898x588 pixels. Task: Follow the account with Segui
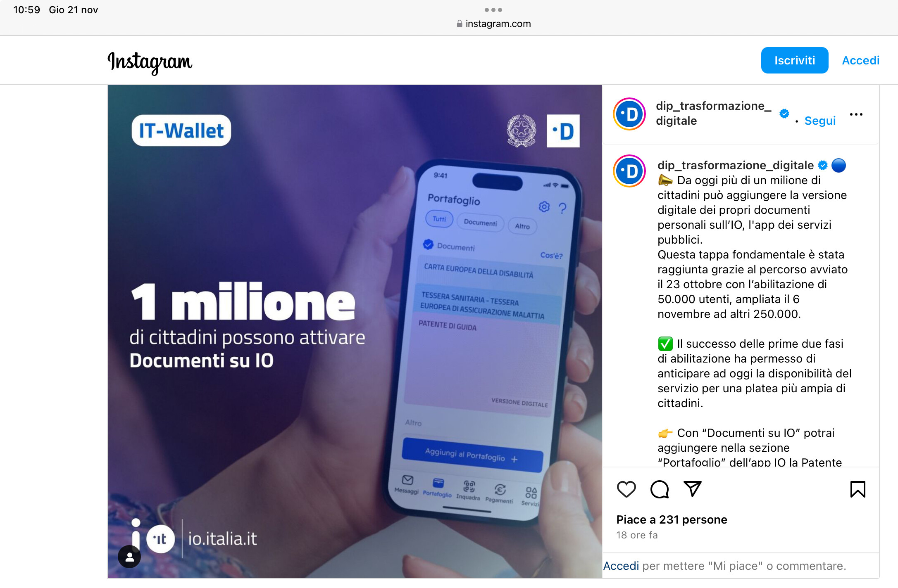coord(820,121)
